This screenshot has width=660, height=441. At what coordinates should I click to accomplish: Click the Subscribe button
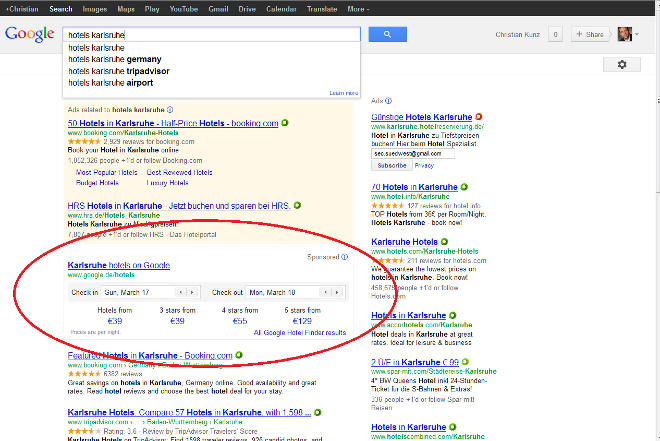(391, 165)
